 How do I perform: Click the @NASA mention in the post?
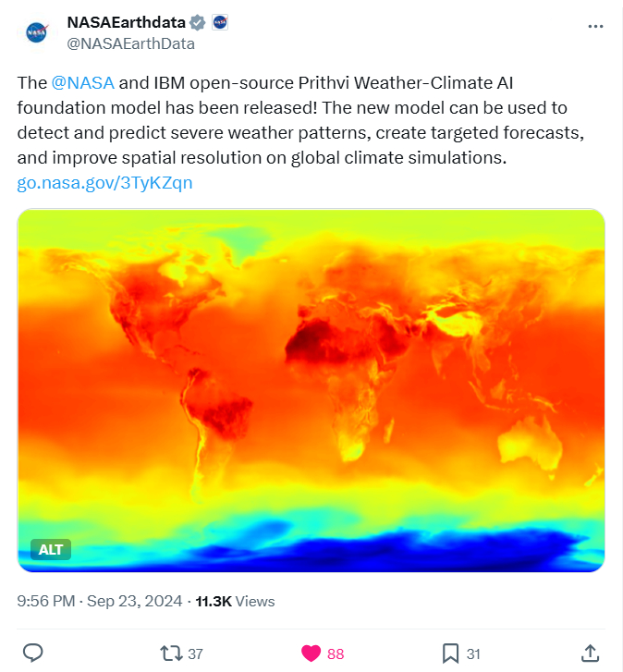point(82,83)
